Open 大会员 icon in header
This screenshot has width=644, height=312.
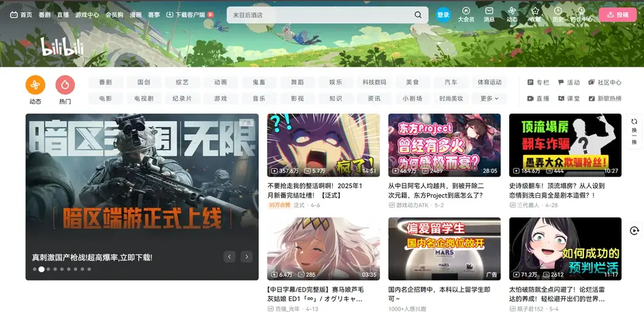click(x=466, y=14)
